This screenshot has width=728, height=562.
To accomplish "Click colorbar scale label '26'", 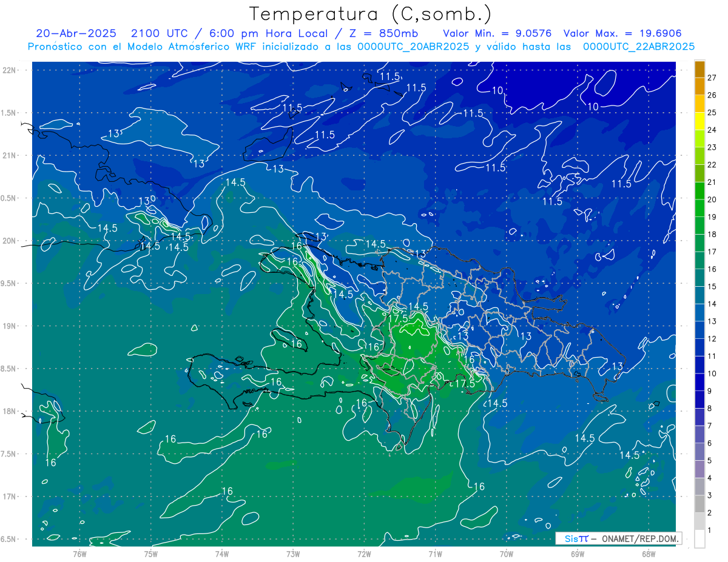I will (x=712, y=95).
